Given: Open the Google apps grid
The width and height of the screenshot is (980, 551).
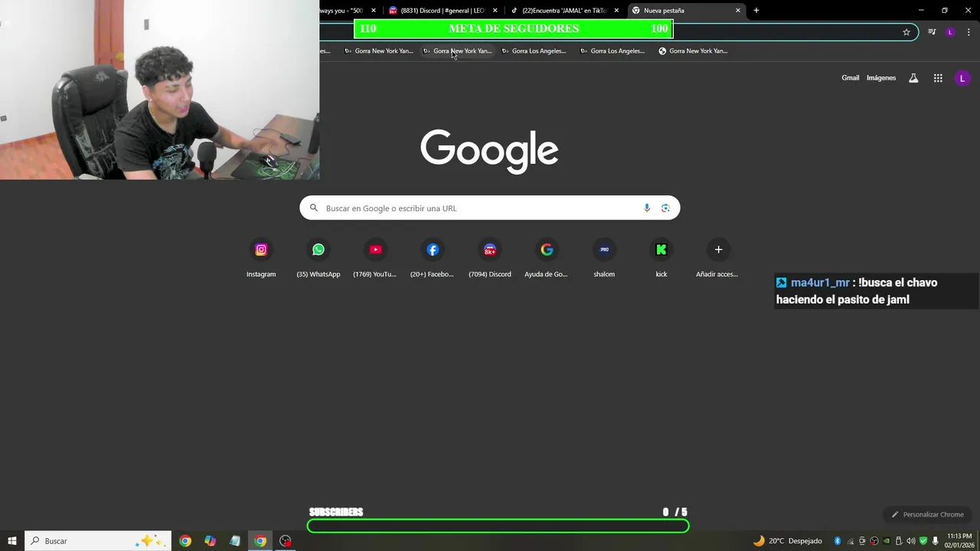Looking at the screenshot, I should [938, 78].
